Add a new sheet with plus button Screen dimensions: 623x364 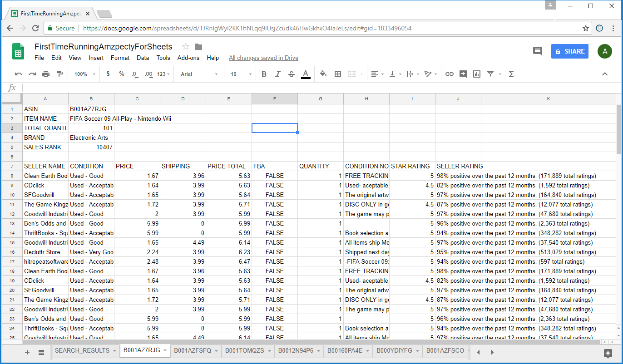point(27,352)
